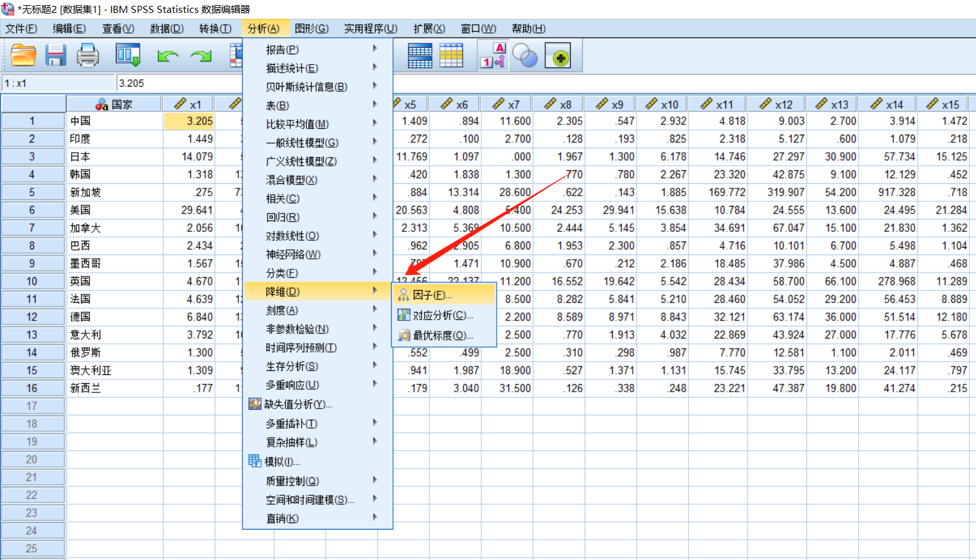Screen dimensions: 976x560
Task: Open the 图形 (Graphs) menu
Action: coord(311,28)
